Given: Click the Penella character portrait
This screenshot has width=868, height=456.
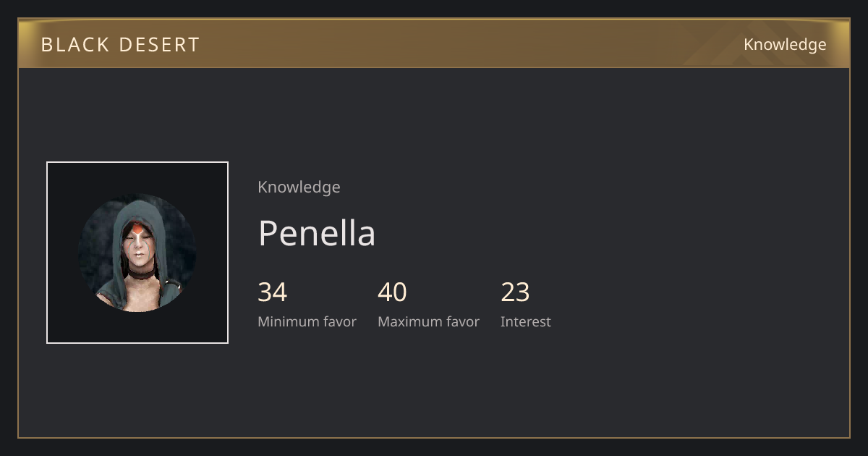Looking at the screenshot, I should pyautogui.click(x=137, y=253).
